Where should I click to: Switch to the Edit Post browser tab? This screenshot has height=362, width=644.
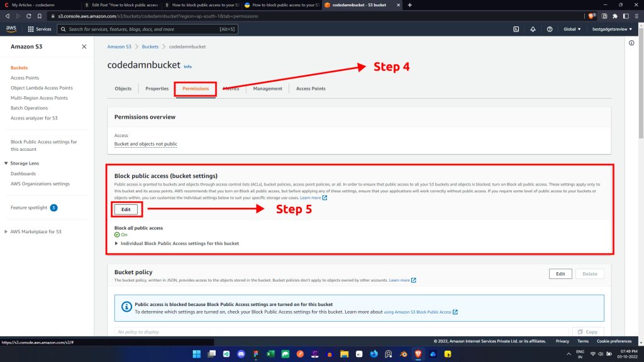pos(121,5)
